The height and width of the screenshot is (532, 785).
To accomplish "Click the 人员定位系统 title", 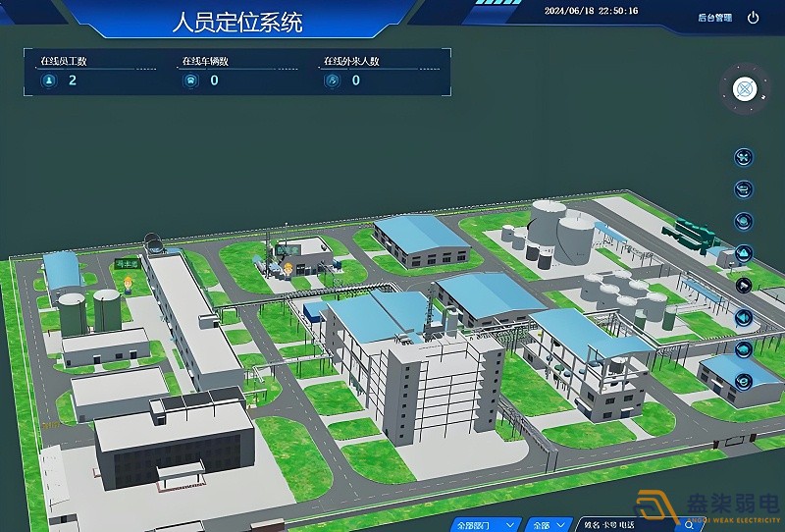I will click(237, 22).
